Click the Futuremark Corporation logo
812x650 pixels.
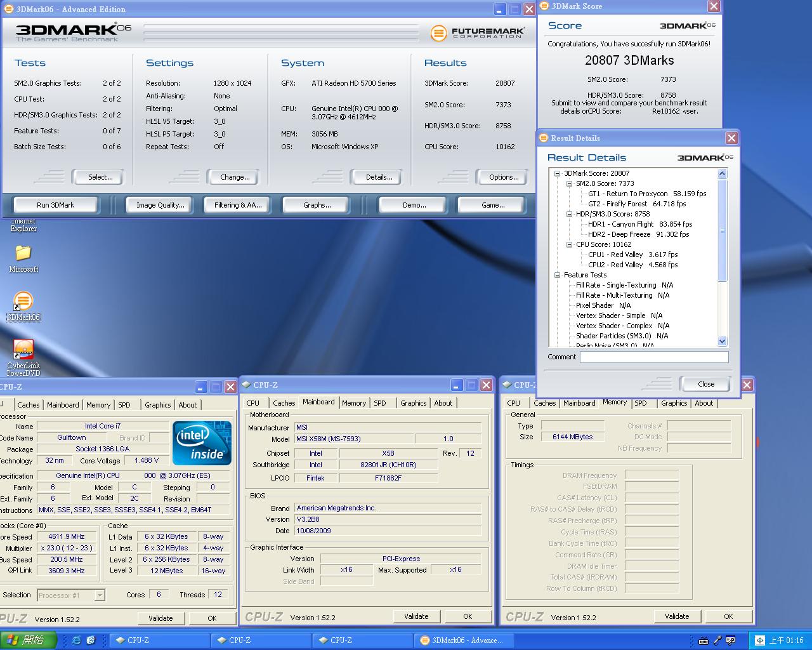pos(478,33)
